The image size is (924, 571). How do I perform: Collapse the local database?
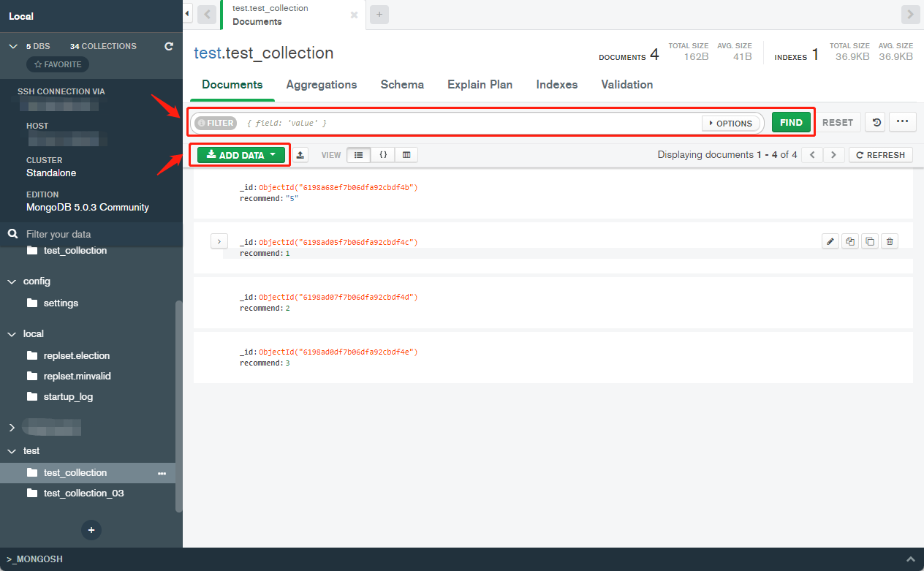click(x=12, y=334)
